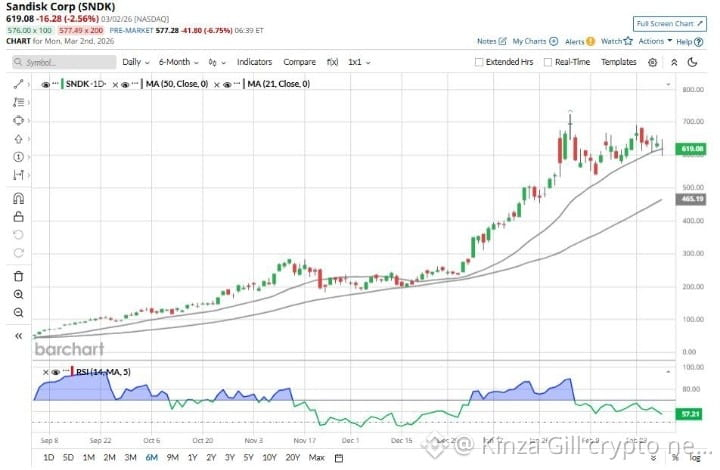Switch to dark mode with moon icon
The image size is (720, 470).
[693, 62]
